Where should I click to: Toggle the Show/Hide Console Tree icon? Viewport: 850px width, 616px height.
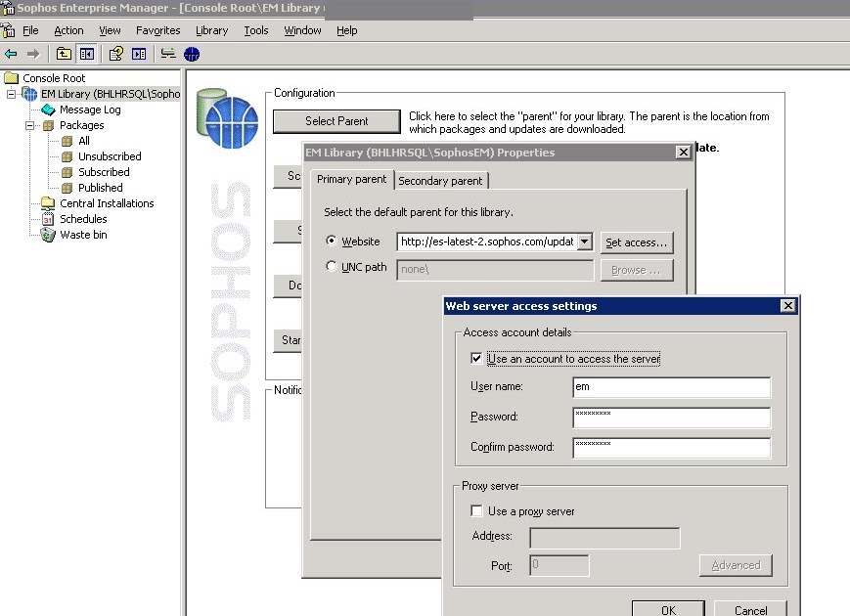pyautogui.click(x=87, y=54)
